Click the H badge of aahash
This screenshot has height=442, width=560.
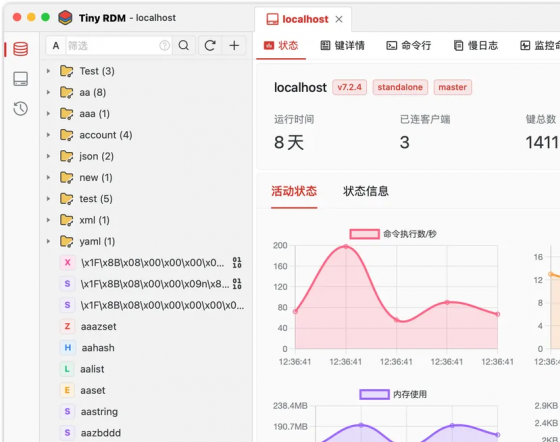pos(67,348)
